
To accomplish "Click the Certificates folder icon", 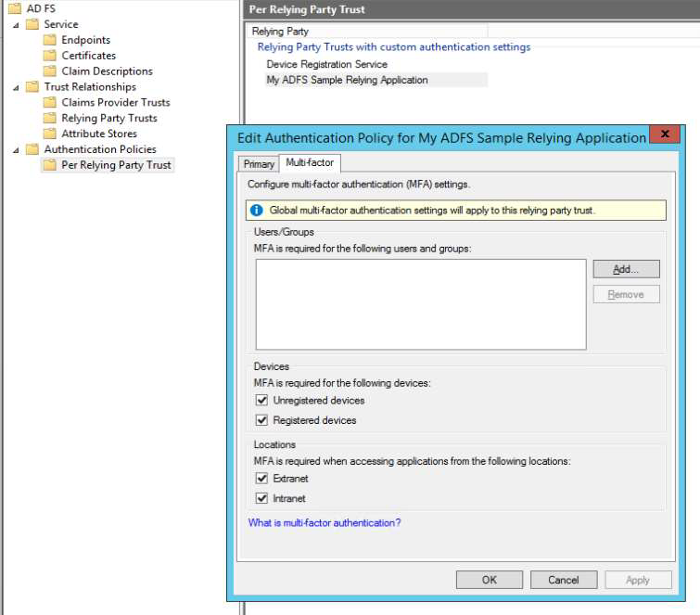I will (50, 56).
